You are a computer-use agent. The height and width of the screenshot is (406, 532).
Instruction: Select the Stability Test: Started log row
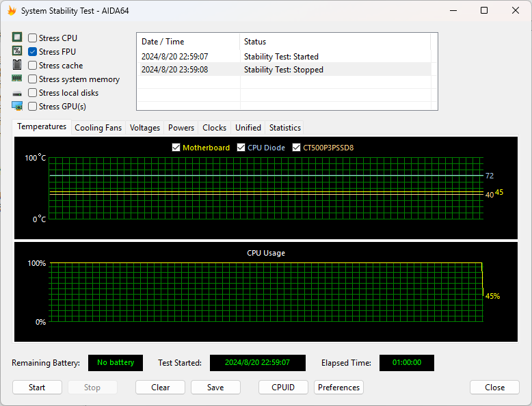tap(284, 56)
